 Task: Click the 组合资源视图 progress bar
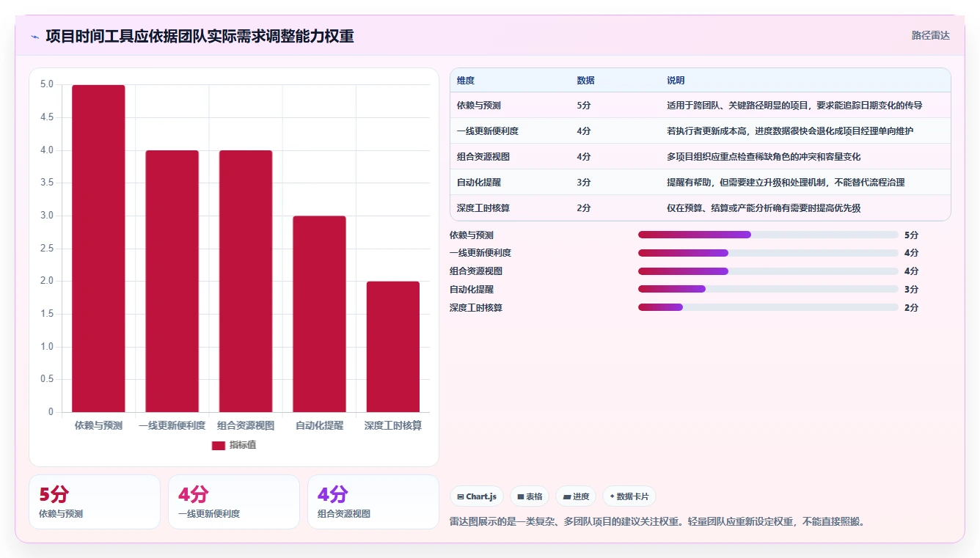tap(768, 271)
